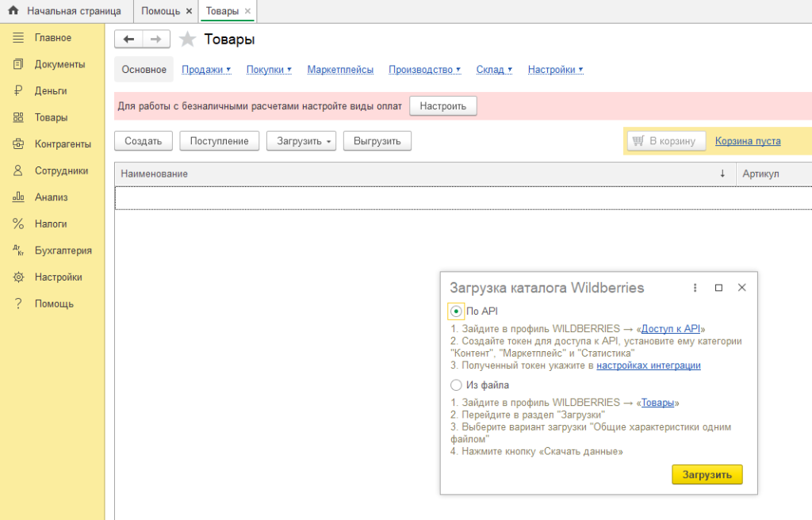Switch to the Помощь tab
Viewport: 812px width, 520px height.
160,11
